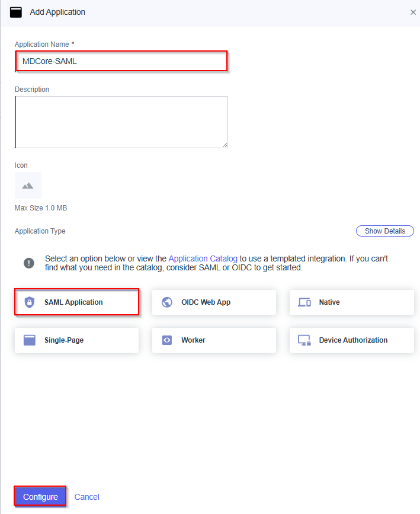The height and width of the screenshot is (514, 420).
Task: Open the Application Catalog link
Action: click(x=203, y=259)
